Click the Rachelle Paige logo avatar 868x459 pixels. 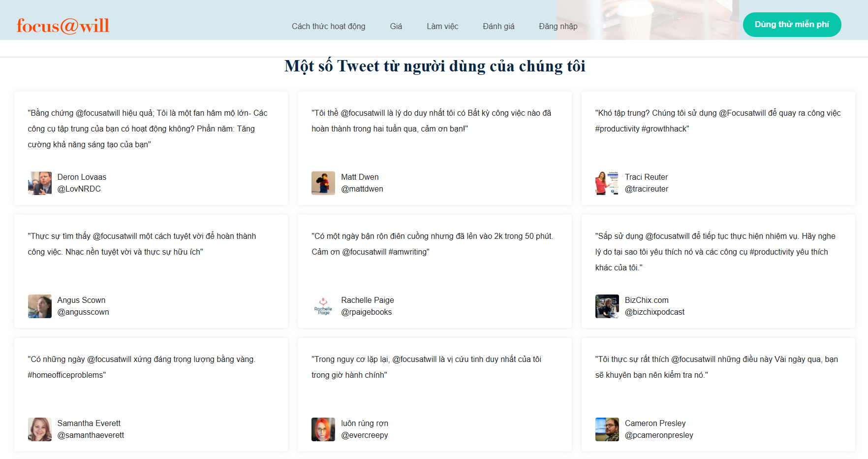(x=323, y=306)
